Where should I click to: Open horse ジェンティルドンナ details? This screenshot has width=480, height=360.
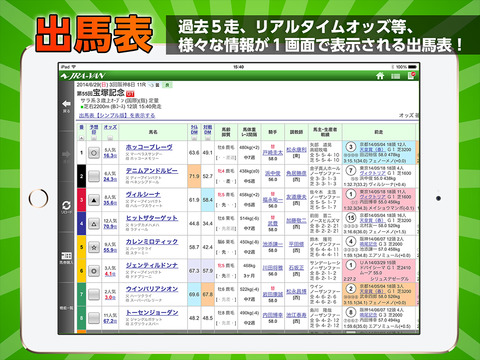tap(152, 265)
